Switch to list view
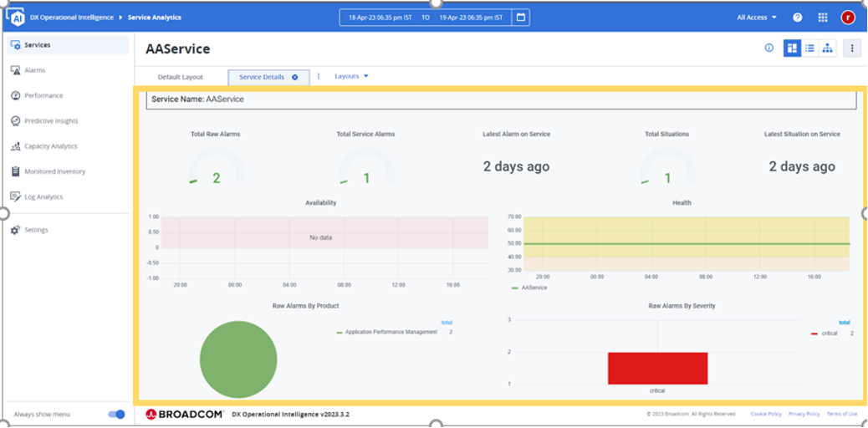Screen dimensions: 868x428 pyautogui.click(x=809, y=48)
